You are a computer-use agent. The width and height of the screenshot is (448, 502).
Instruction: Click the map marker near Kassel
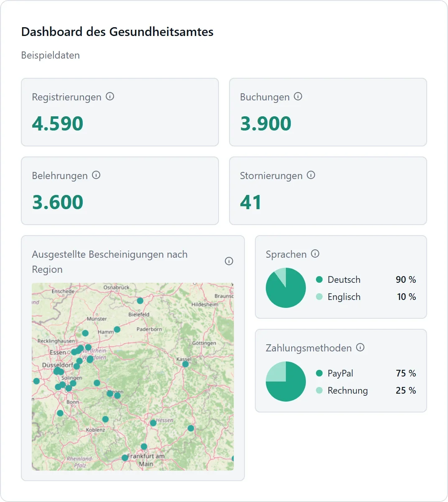(186, 364)
